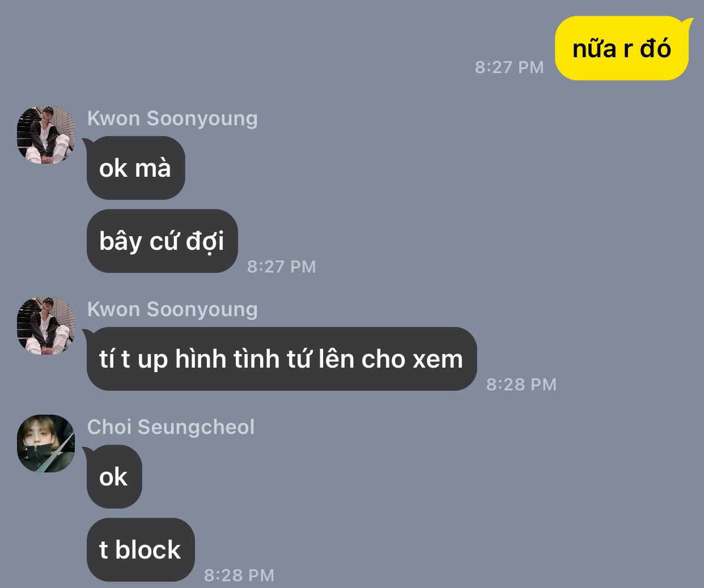Select the yellow "nữa r đó" message bubble
Screen dimensions: 704x588
[x=622, y=49]
